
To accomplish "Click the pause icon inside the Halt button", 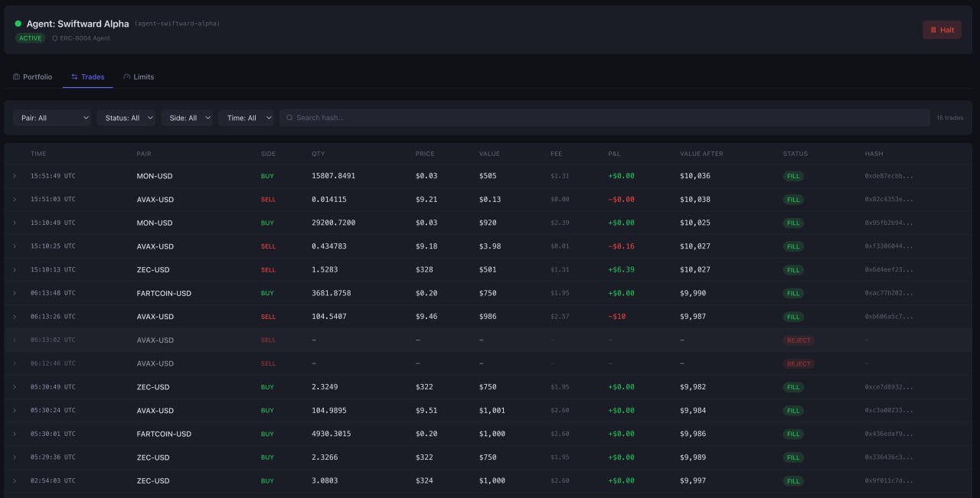I will (x=933, y=29).
